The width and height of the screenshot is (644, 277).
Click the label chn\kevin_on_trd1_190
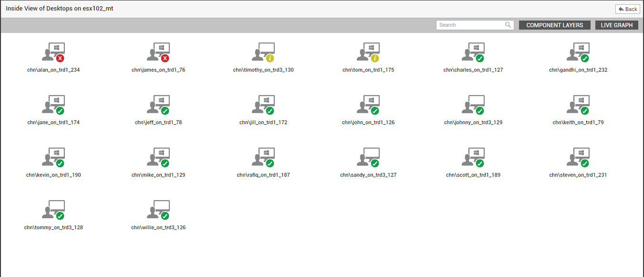53,175
